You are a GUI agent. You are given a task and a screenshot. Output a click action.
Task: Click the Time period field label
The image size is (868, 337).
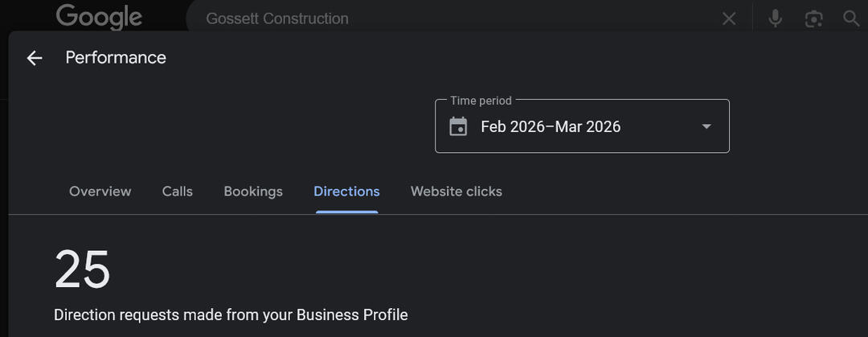coord(481,101)
